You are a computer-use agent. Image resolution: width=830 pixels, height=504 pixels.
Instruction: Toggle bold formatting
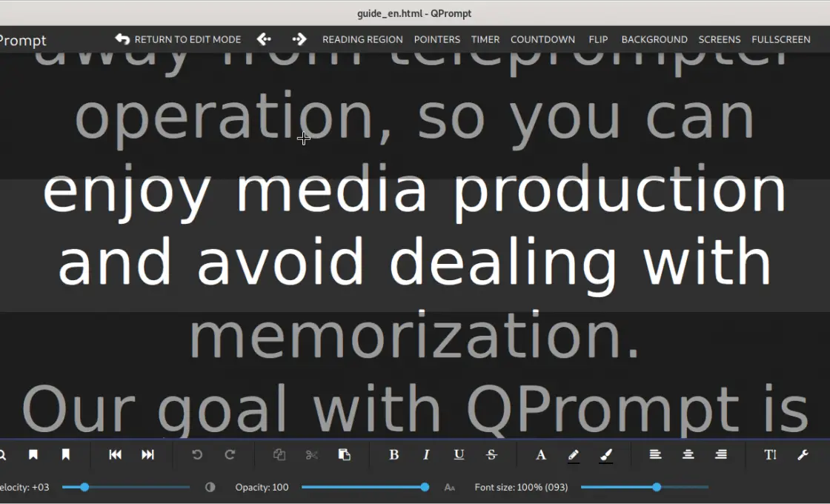(394, 455)
